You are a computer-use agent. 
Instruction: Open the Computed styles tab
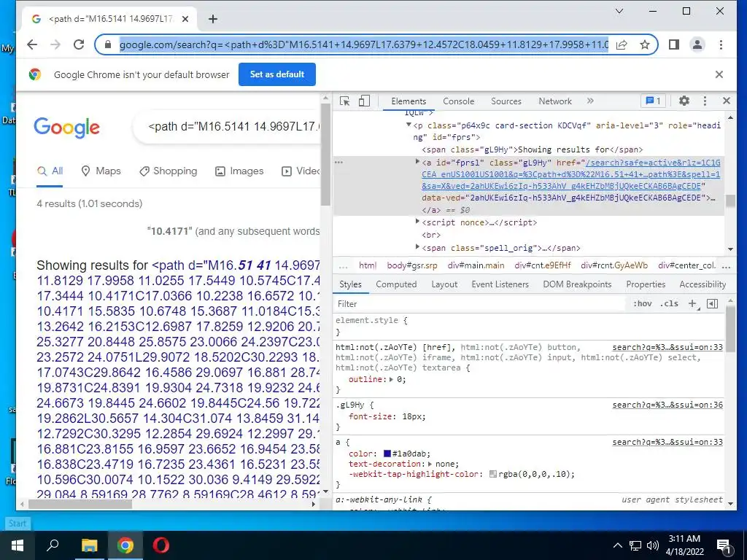[x=396, y=284]
